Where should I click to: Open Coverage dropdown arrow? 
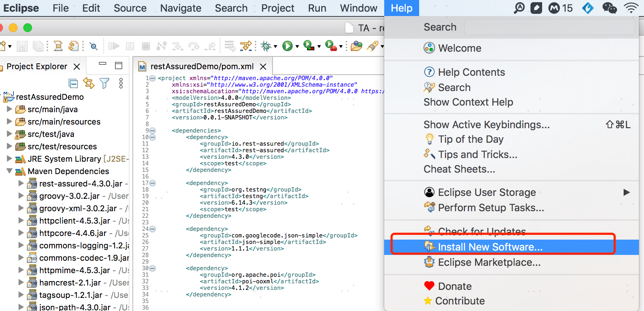coord(319,46)
